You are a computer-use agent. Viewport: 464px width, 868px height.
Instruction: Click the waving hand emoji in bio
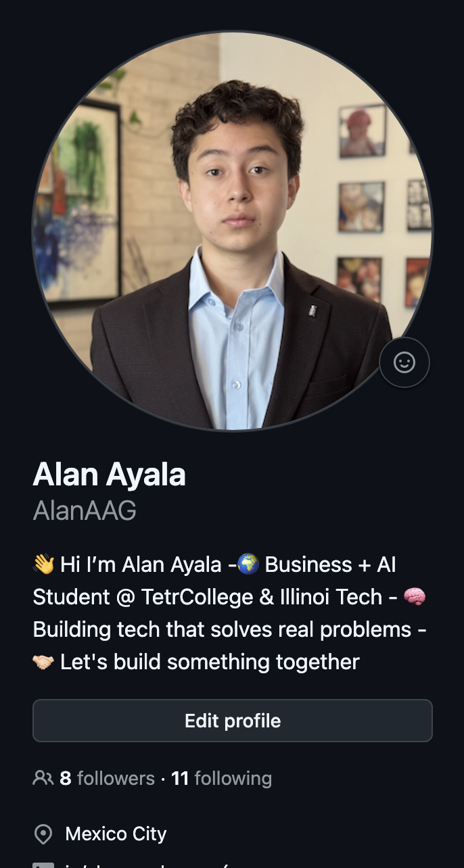[x=43, y=564]
